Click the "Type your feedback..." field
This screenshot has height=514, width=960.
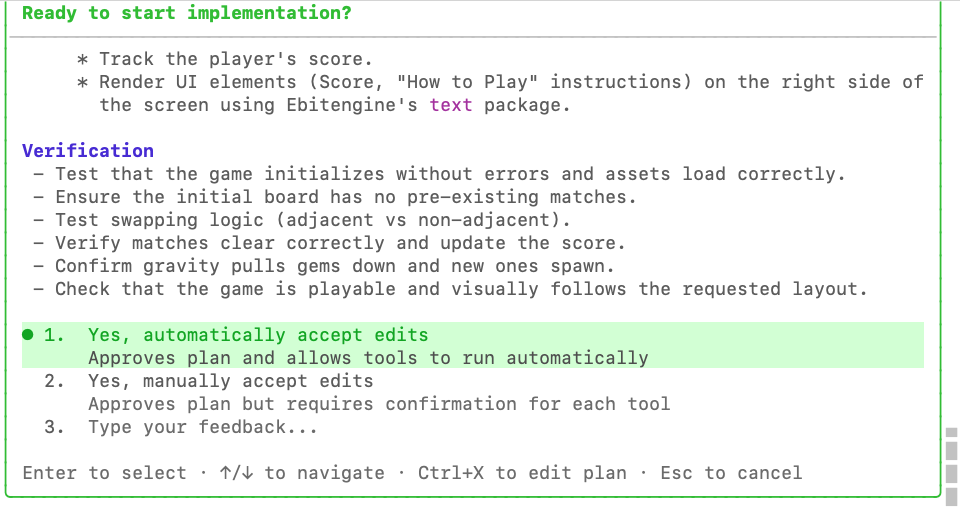pyautogui.click(x=203, y=427)
